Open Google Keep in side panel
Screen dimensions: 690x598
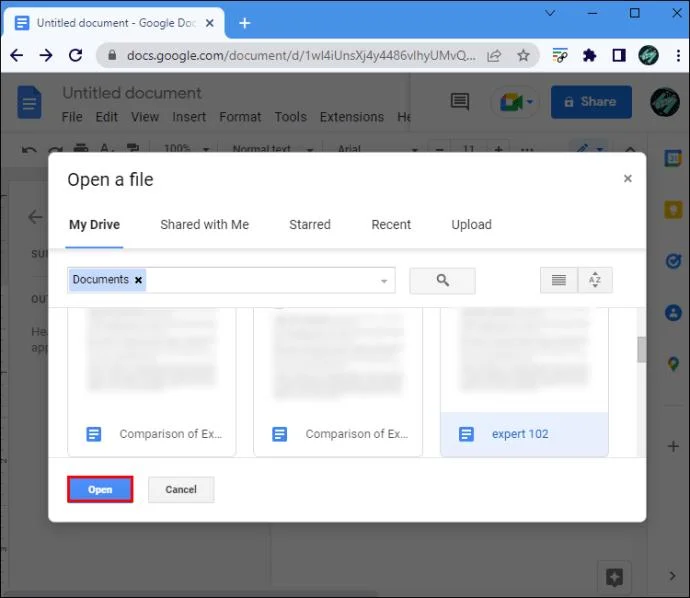673,209
